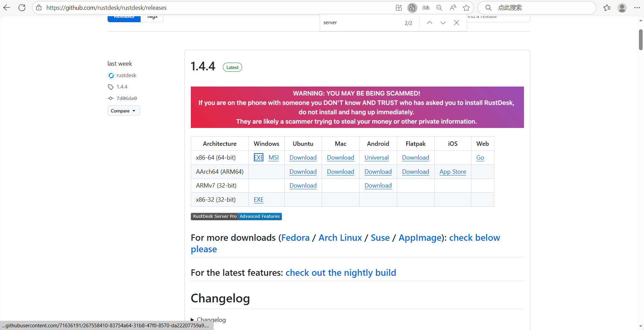Open the iOS App Store link
Image resolution: width=644 pixels, height=330 pixels.
click(x=453, y=172)
